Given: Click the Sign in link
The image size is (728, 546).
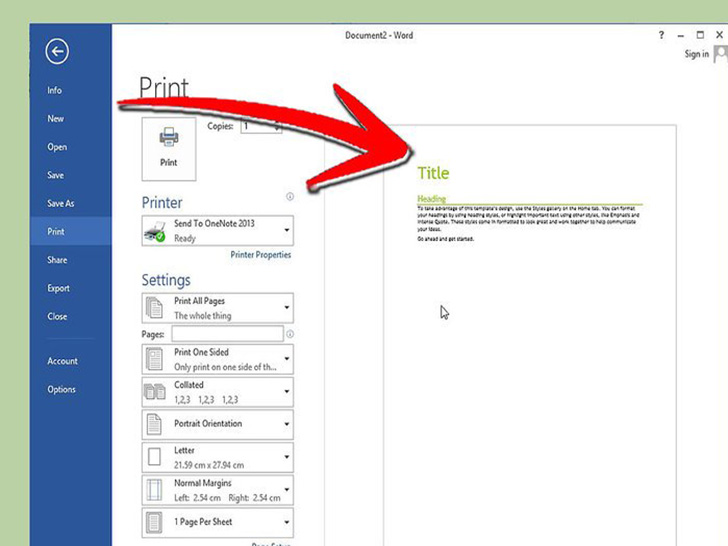Looking at the screenshot, I should pos(696,54).
